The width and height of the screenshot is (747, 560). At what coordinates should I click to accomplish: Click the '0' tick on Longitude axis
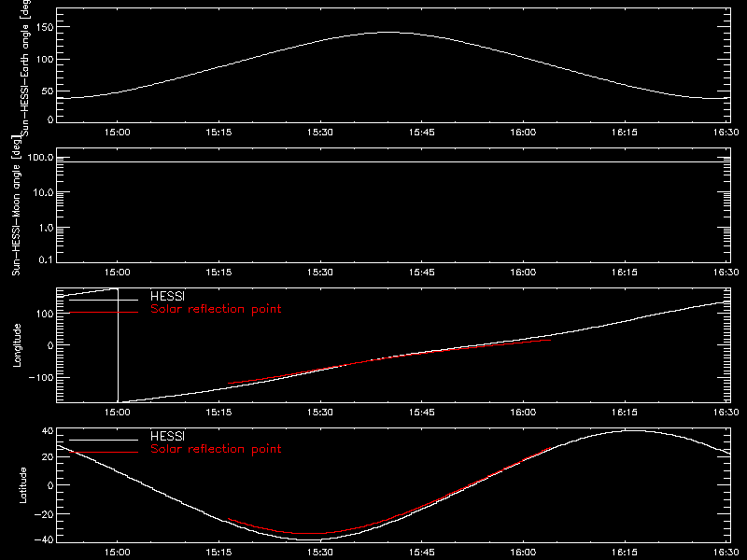[50, 345]
